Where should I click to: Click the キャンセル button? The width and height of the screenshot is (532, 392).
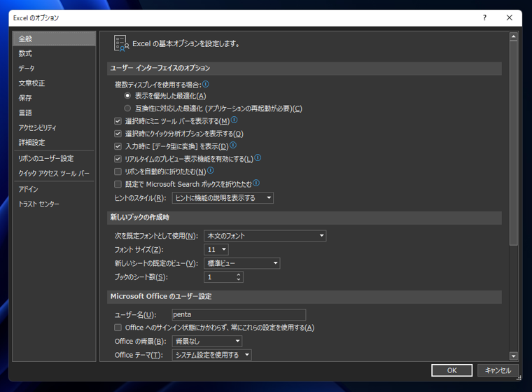(498, 370)
